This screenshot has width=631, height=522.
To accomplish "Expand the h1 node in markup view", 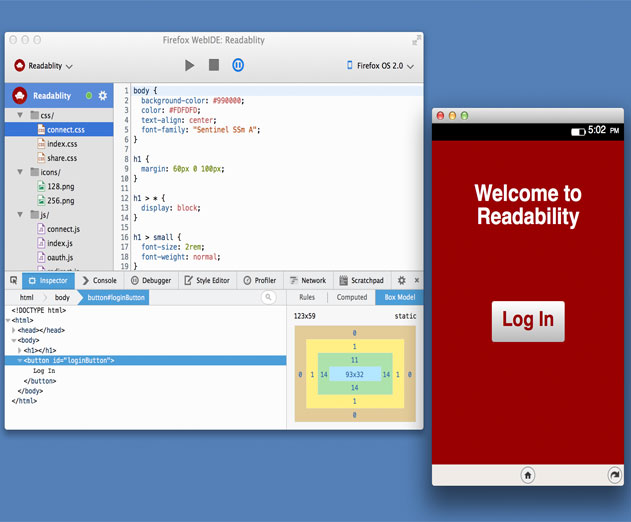I will click(19, 351).
